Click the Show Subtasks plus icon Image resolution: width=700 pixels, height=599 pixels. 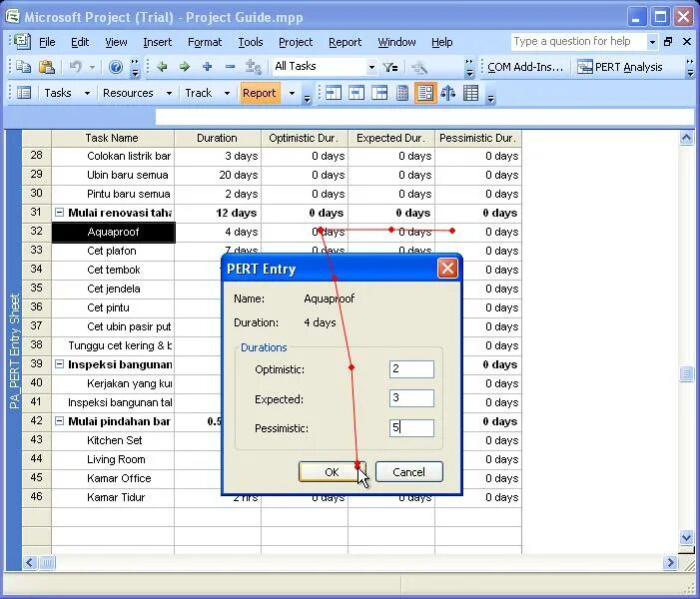(207, 67)
